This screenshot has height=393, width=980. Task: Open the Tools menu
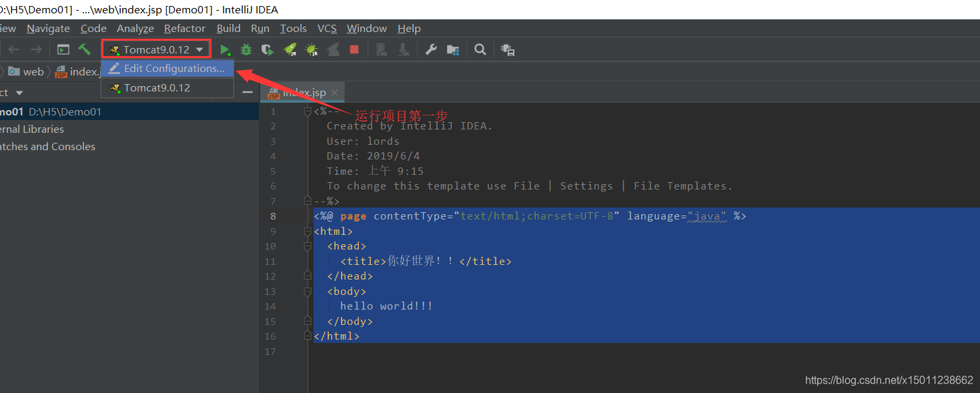294,28
